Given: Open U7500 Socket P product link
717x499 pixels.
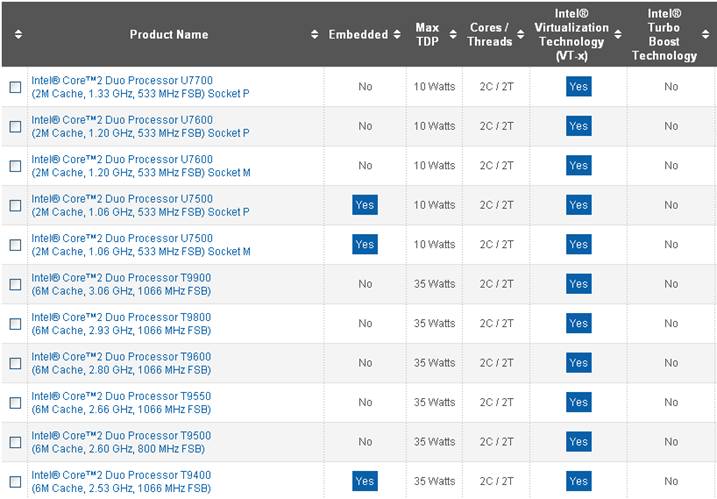Looking at the screenshot, I should (x=140, y=205).
